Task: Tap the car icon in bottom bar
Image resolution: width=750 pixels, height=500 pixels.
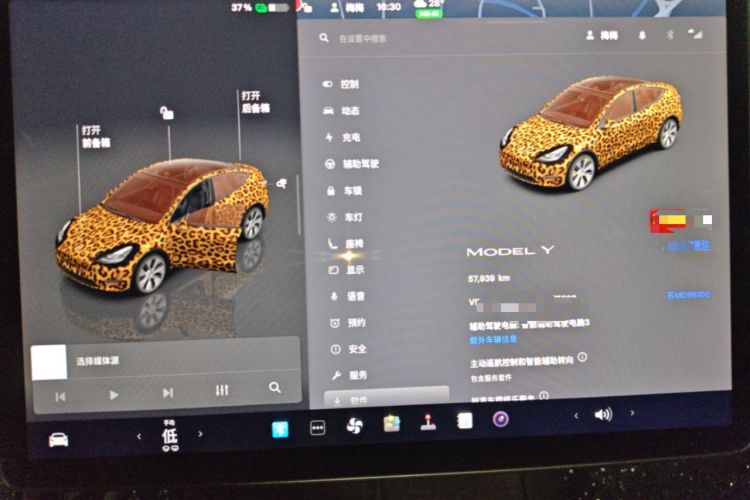Action: (x=58, y=439)
